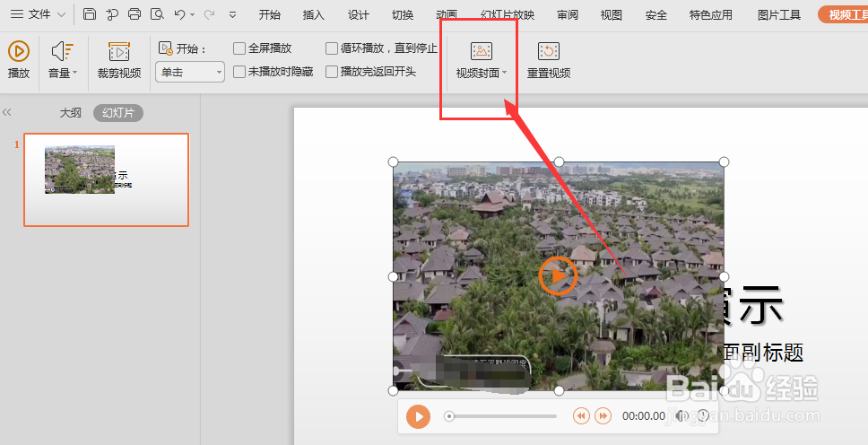
Task: Click the top-left resize handle of video
Action: (393, 161)
